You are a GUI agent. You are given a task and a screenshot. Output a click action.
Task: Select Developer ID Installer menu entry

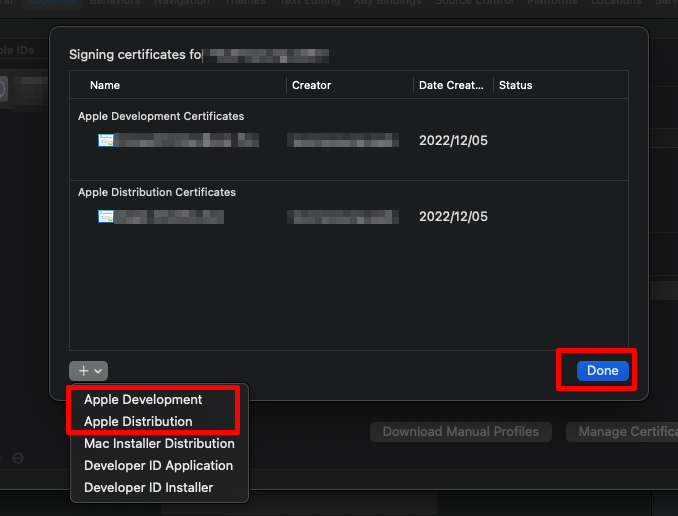tap(148, 487)
